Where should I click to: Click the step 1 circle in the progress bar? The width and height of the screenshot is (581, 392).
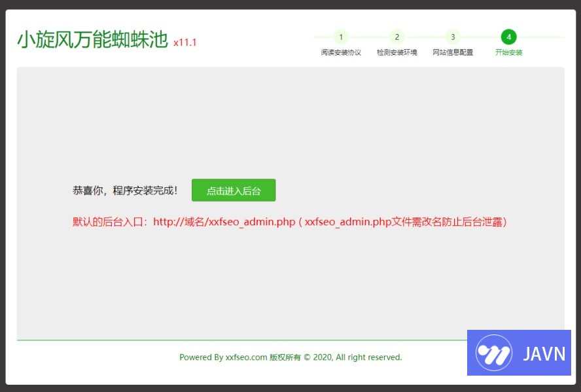340,37
